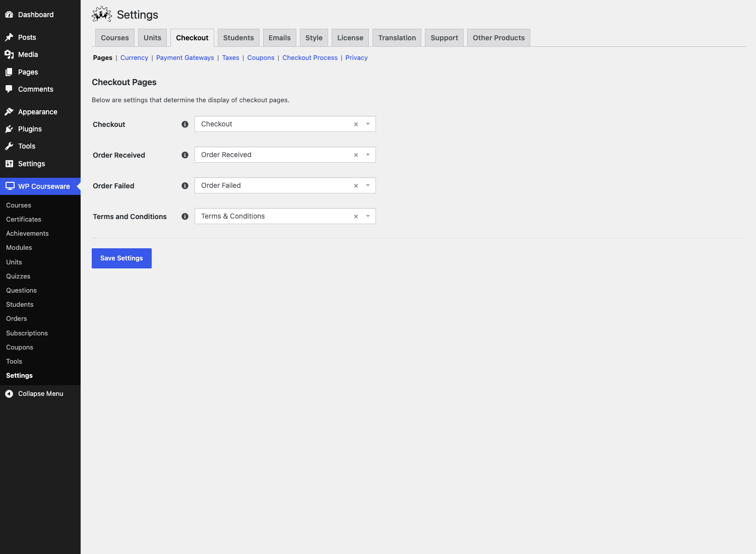Clear the Terms & Conditions page selection

click(356, 217)
